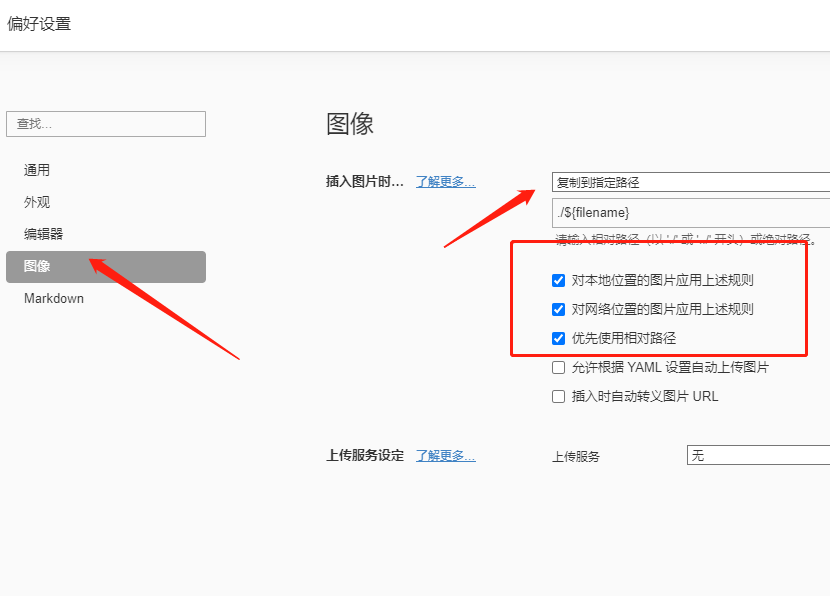The height and width of the screenshot is (596, 830).
Task: Open the 通用 settings section
Action: (37, 170)
